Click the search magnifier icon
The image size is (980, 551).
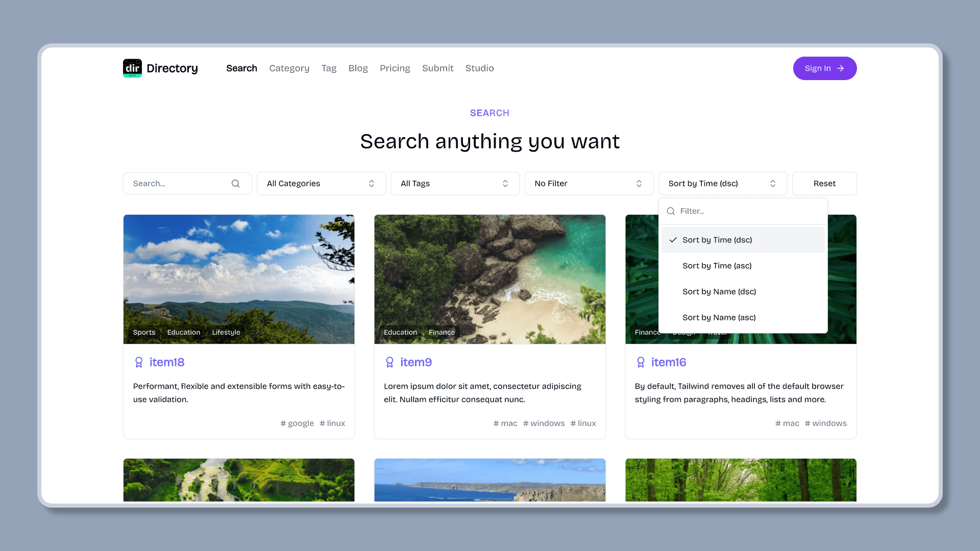[x=236, y=183]
